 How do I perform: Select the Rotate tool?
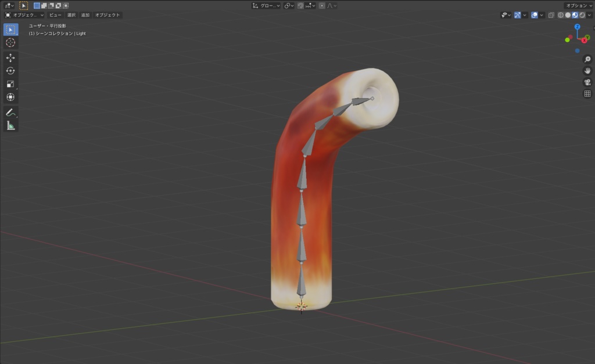[10, 70]
